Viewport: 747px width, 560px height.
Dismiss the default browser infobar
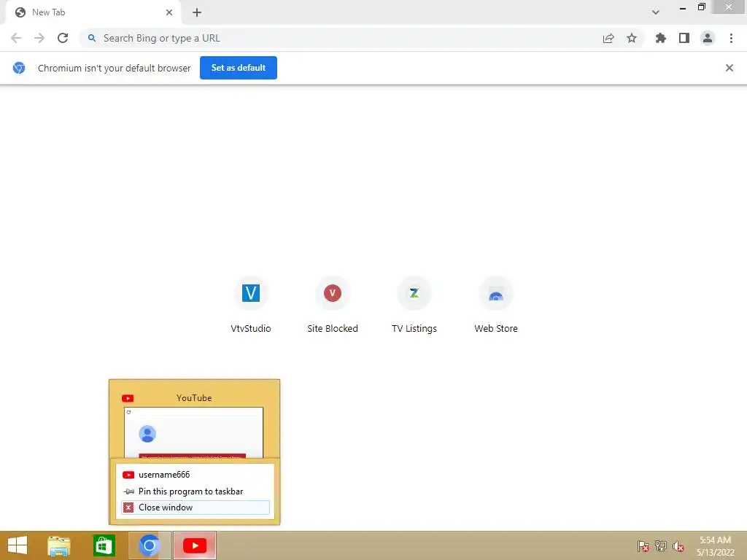pos(729,68)
